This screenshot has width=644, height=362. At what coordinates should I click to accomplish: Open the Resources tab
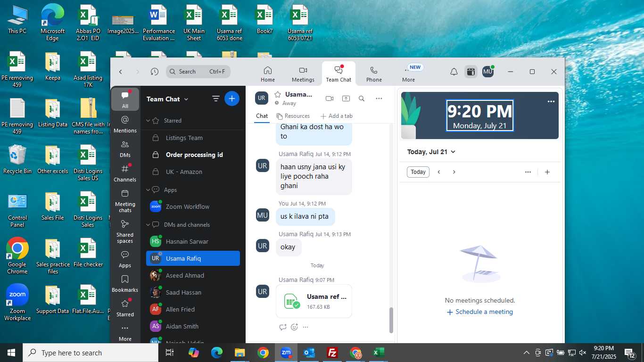tap(293, 116)
